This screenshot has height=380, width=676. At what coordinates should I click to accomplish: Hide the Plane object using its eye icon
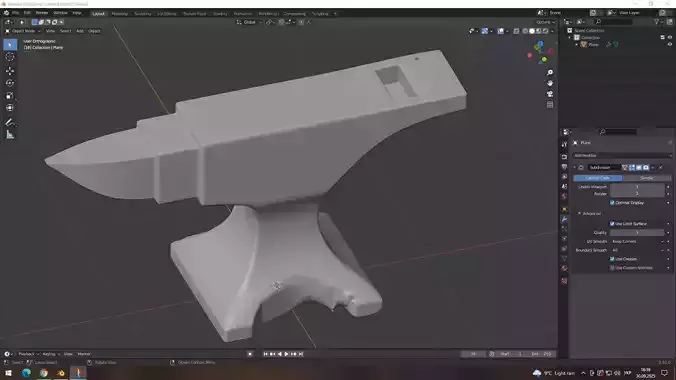670,44
